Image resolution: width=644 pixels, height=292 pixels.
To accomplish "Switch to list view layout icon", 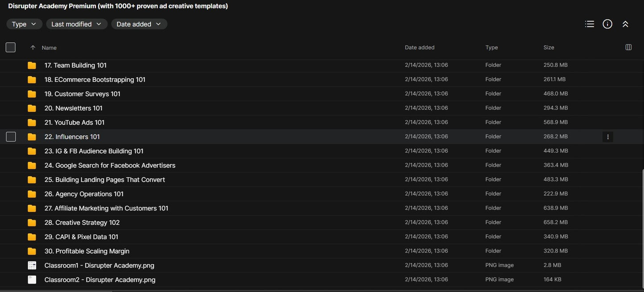I will click(589, 24).
